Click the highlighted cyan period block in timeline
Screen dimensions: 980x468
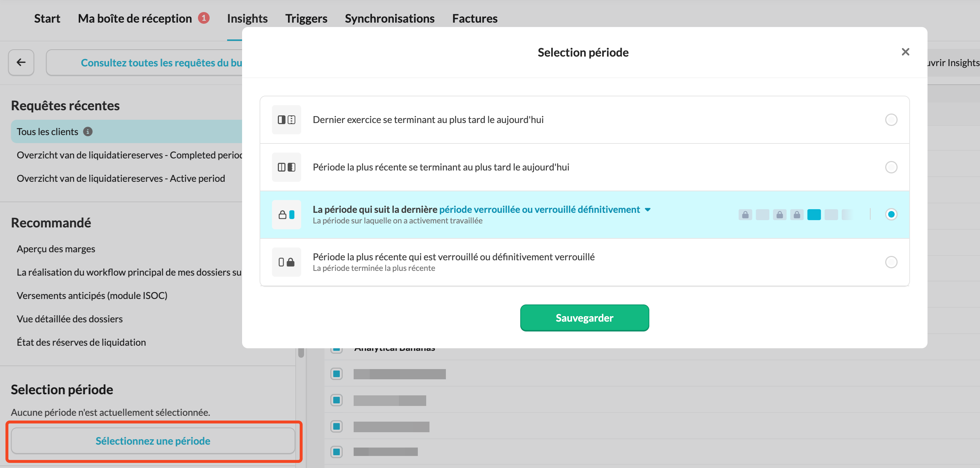tap(814, 215)
